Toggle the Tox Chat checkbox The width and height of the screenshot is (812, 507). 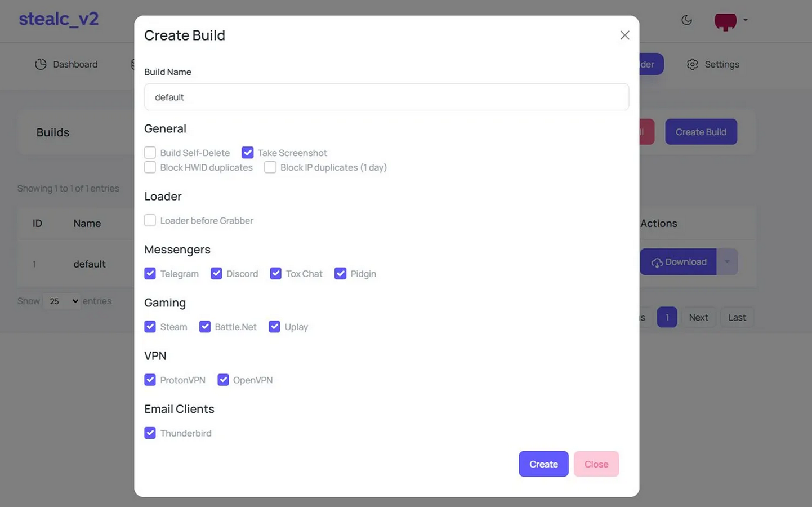pos(275,273)
